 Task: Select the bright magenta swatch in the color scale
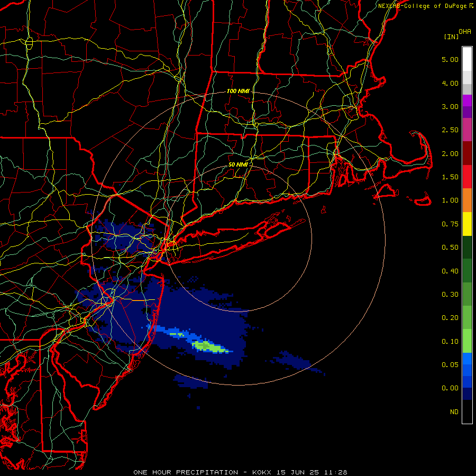coord(467,100)
